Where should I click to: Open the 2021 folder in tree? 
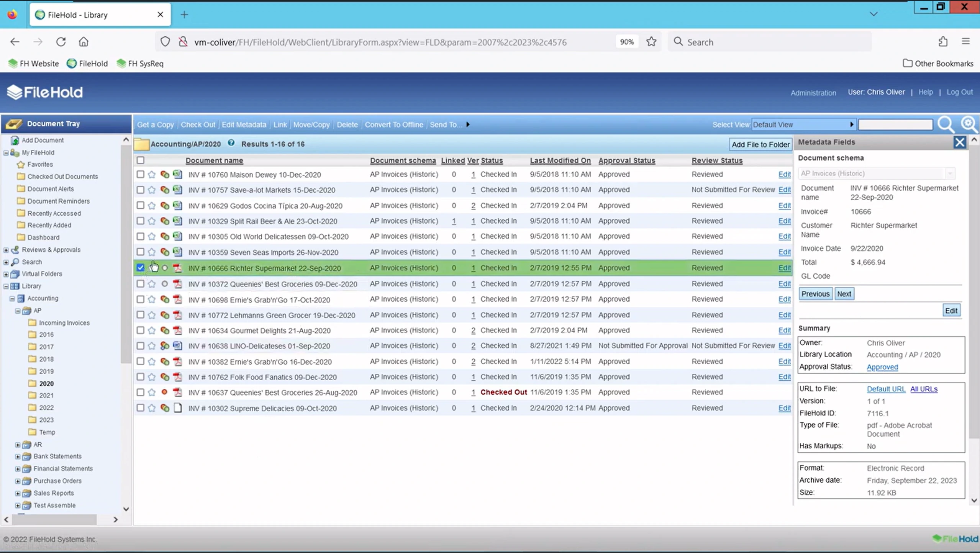pos(46,396)
